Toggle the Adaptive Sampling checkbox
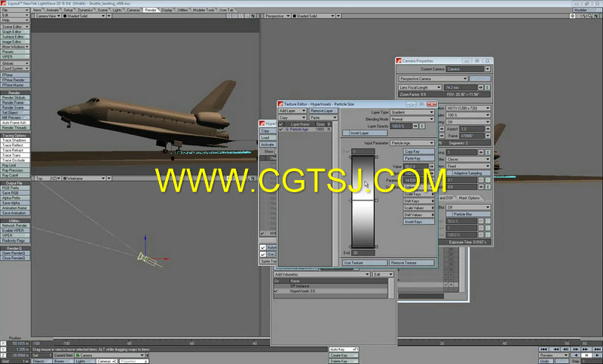 tap(468, 173)
